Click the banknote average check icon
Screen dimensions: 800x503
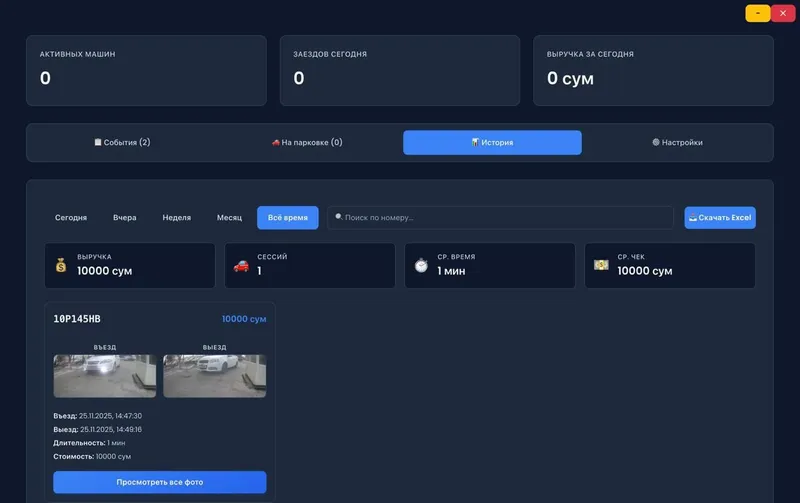pyautogui.click(x=601, y=265)
